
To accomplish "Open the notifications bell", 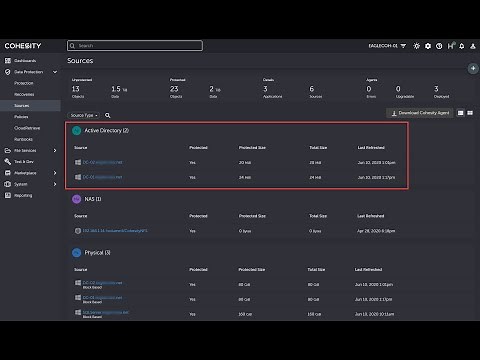I will pyautogui.click(x=462, y=46).
